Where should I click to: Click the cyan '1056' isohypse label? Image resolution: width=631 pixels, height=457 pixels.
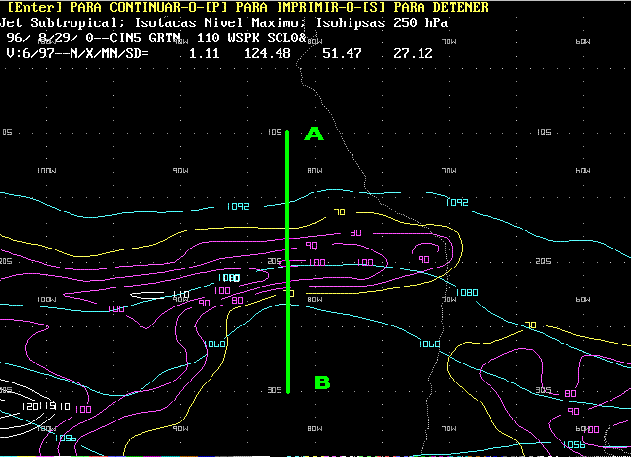click(574, 445)
